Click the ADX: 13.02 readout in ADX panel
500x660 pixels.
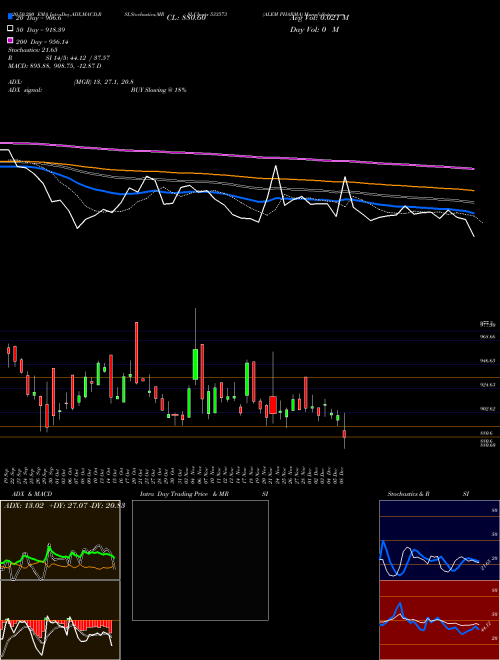24,506
